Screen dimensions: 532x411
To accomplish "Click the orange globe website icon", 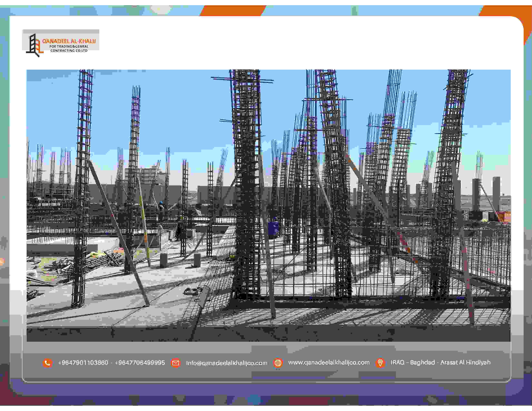I will tap(278, 363).
